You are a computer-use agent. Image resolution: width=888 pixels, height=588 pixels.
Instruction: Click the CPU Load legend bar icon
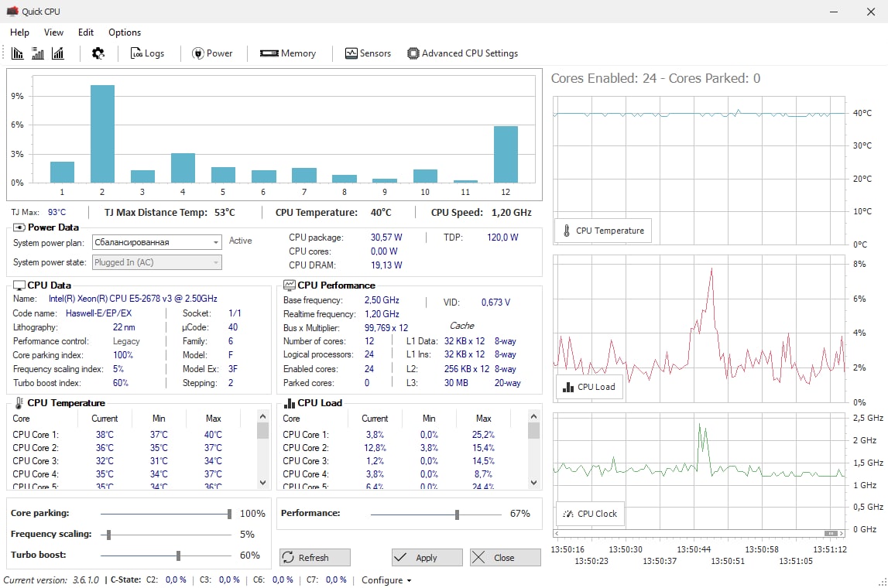[x=568, y=387]
